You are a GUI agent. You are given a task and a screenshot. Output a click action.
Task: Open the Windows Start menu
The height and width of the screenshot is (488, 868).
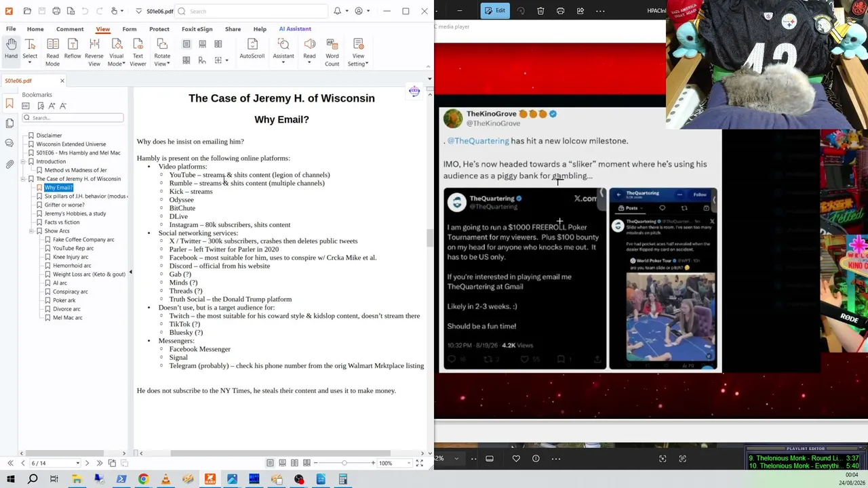point(10,480)
